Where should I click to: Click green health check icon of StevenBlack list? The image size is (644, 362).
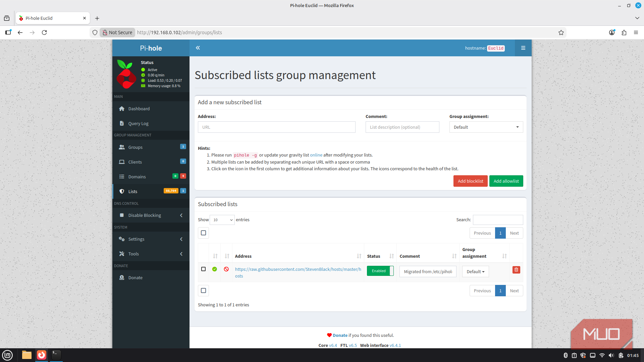215,269
